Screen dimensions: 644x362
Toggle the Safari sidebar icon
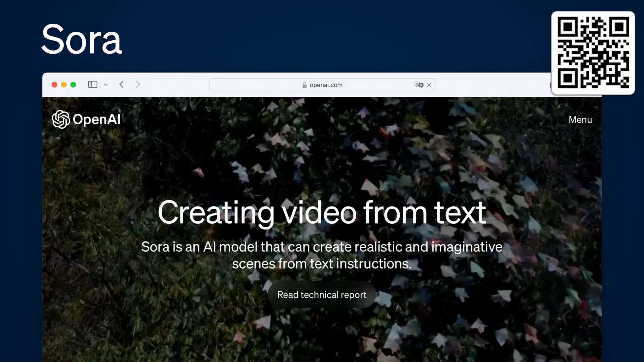pos(92,85)
